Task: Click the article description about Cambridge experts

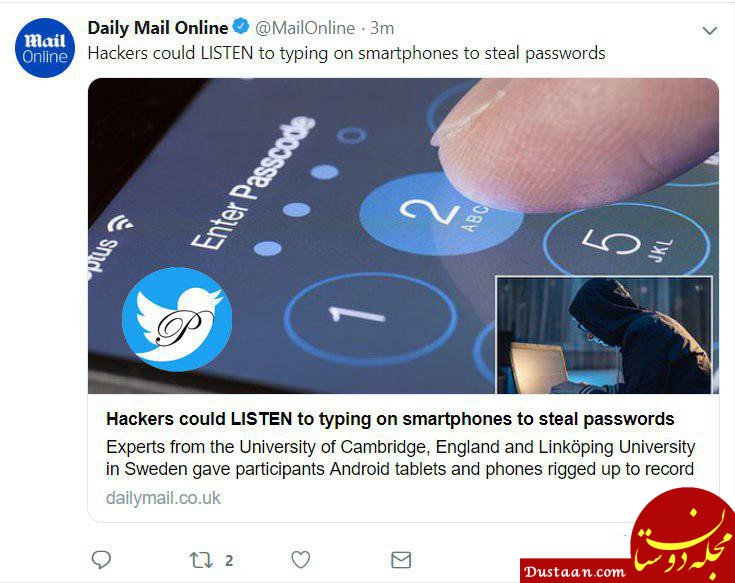Action: tap(400, 458)
